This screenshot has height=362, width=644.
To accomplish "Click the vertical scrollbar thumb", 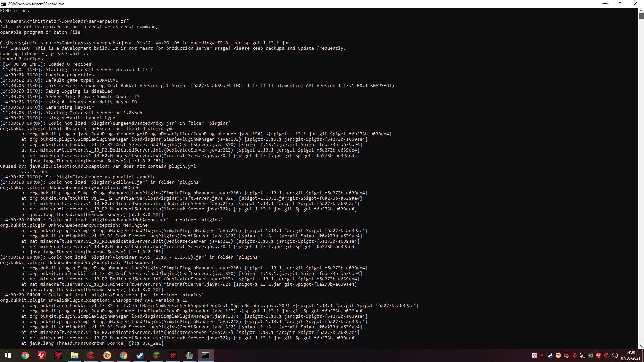I will [641, 16].
